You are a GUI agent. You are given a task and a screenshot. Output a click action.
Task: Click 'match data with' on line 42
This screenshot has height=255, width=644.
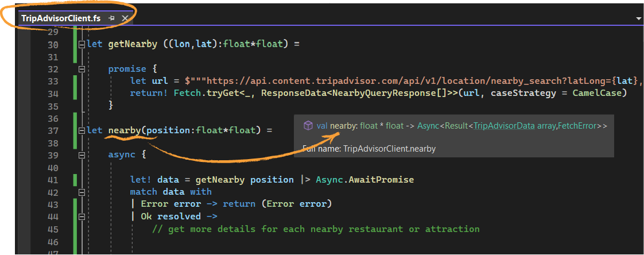[x=171, y=192]
